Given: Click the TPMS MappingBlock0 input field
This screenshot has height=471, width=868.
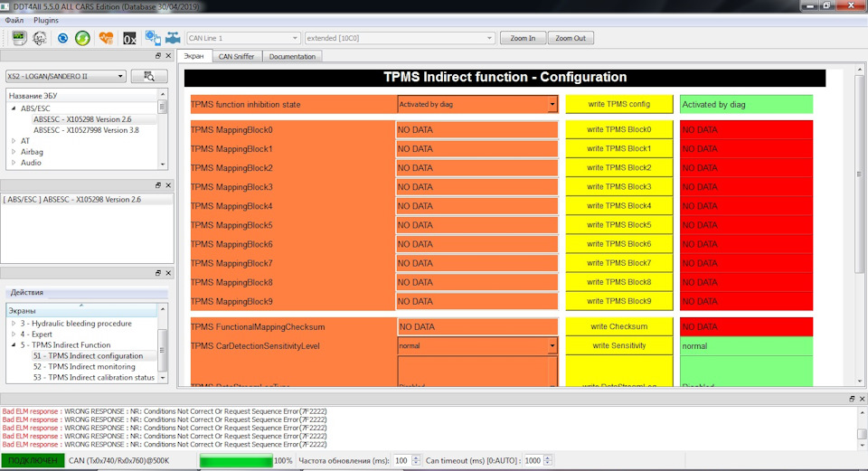Looking at the screenshot, I should tap(476, 129).
